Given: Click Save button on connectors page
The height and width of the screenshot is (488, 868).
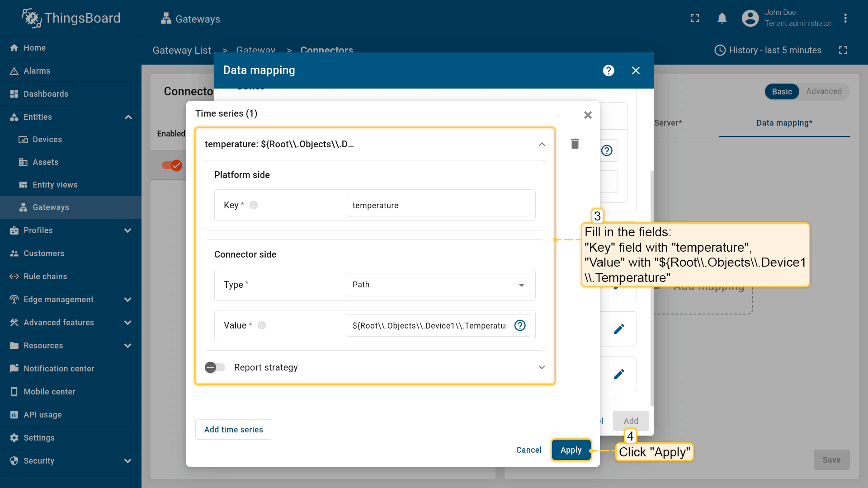Looking at the screenshot, I should (x=831, y=460).
